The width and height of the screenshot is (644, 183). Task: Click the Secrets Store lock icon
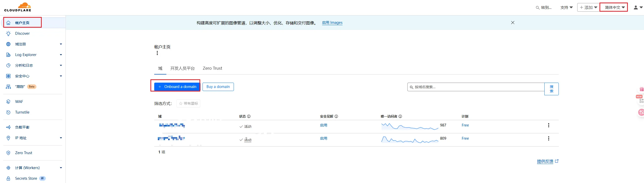coord(8,178)
